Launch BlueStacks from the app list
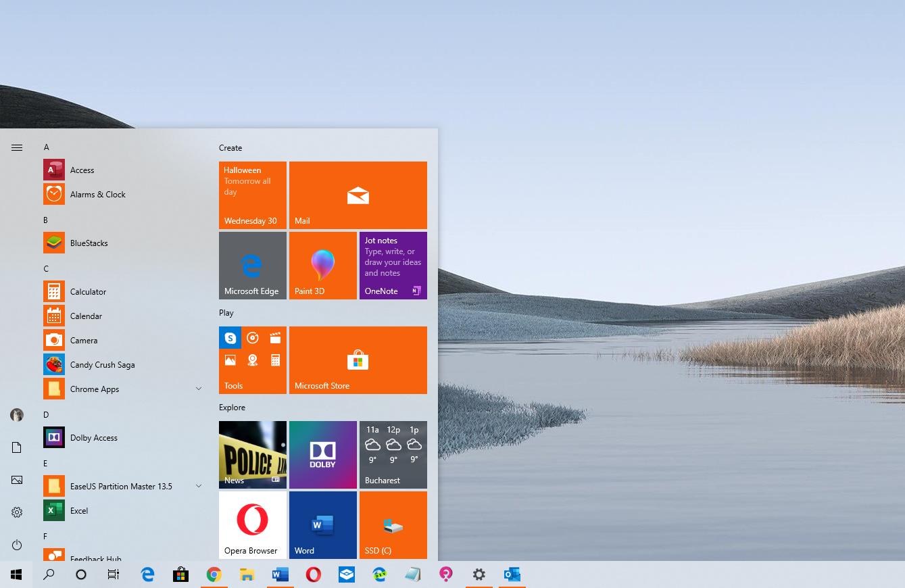This screenshot has height=588, width=905. (123, 243)
